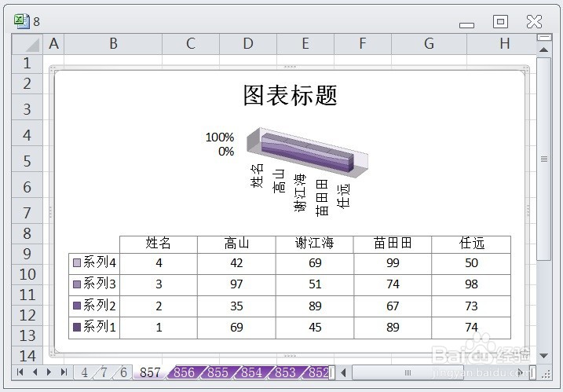Select row 14 header
The image size is (563, 392).
pos(27,356)
